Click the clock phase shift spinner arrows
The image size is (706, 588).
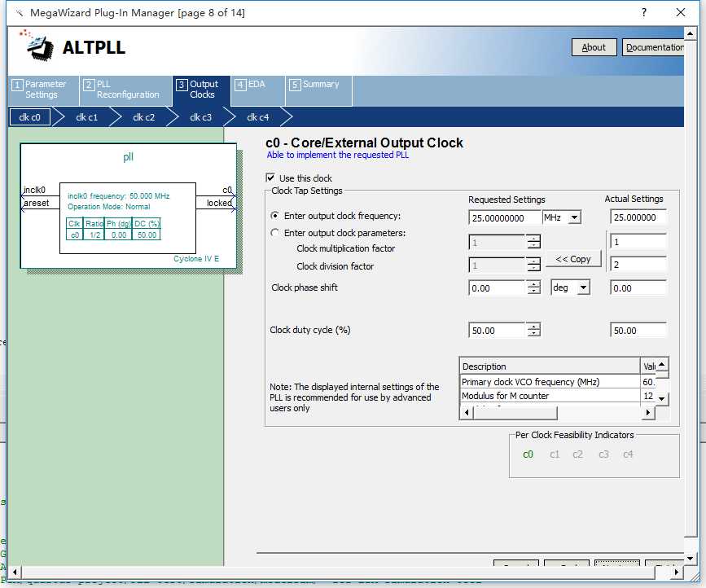533,287
